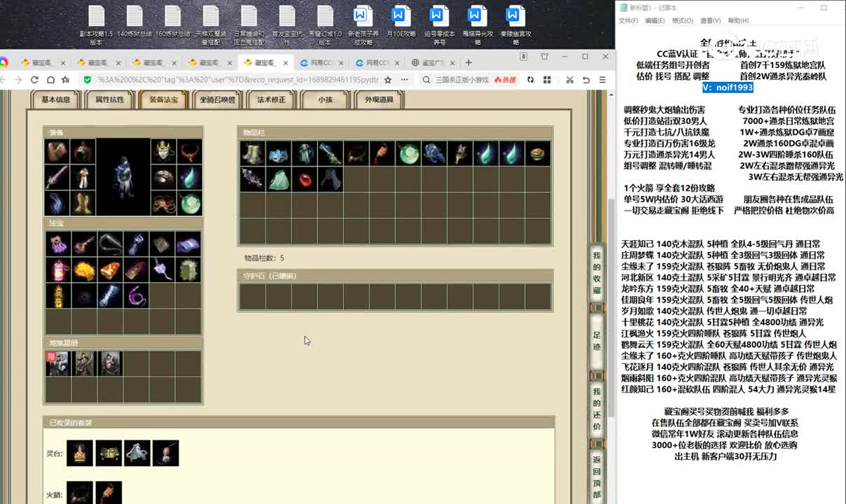Click the browser skin shirt icon
The image size is (846, 504).
pyautogui.click(x=544, y=56)
